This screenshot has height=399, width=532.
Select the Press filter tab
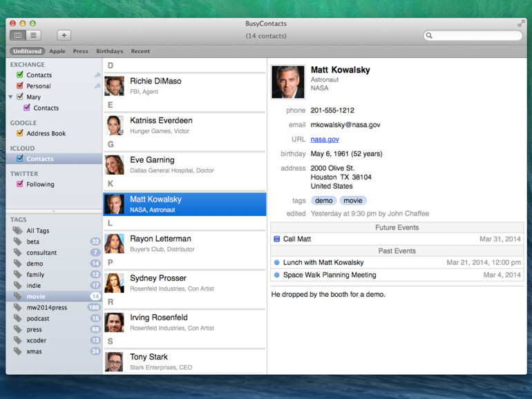pyautogui.click(x=80, y=51)
